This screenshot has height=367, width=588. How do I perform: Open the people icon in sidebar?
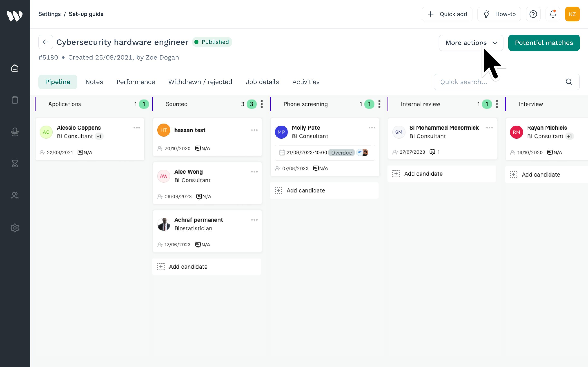point(15,195)
